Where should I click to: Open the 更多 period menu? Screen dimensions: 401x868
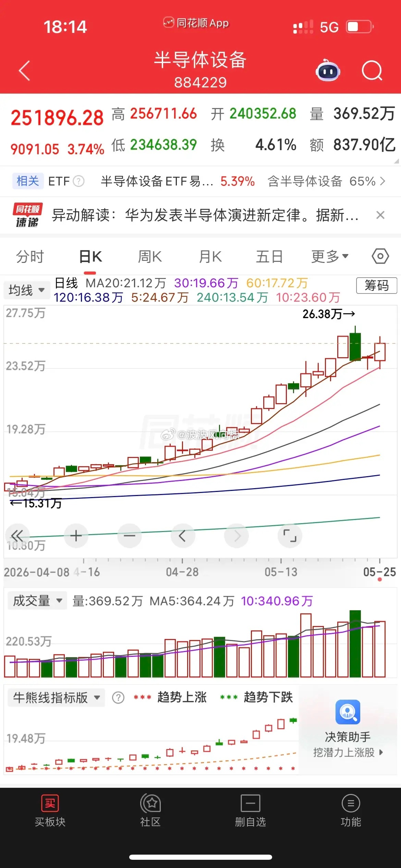click(x=330, y=256)
